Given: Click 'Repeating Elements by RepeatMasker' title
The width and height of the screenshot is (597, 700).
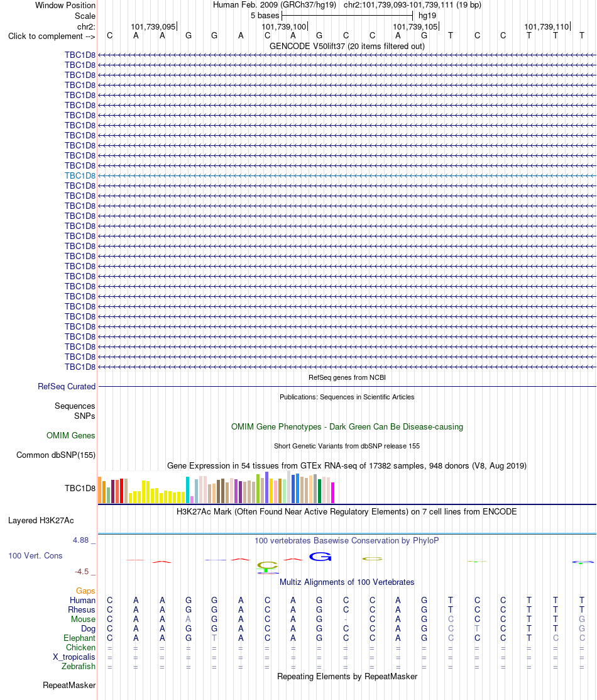Looking at the screenshot, I should pos(347,676).
